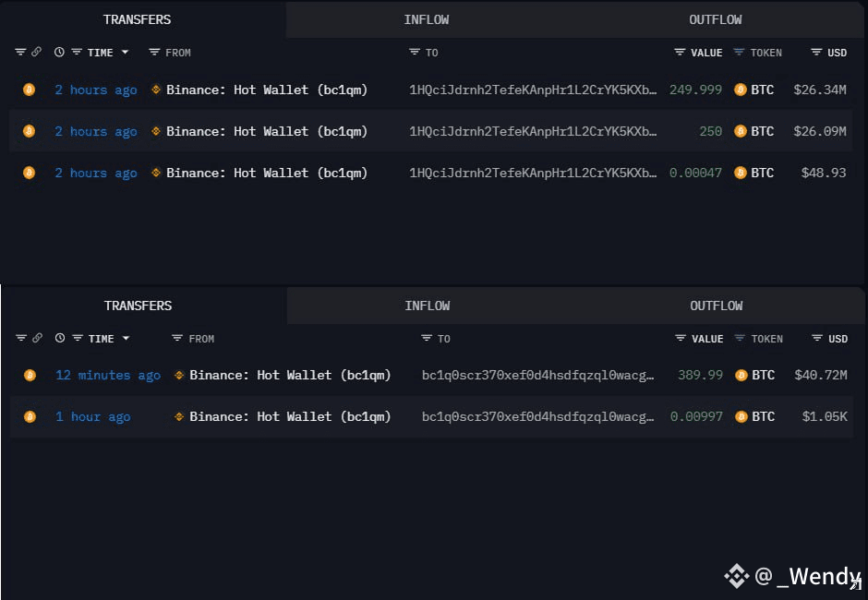Open the TIME sort dropdown arrow in upper panel
Viewport: 868px width, 600px height.
(125, 52)
